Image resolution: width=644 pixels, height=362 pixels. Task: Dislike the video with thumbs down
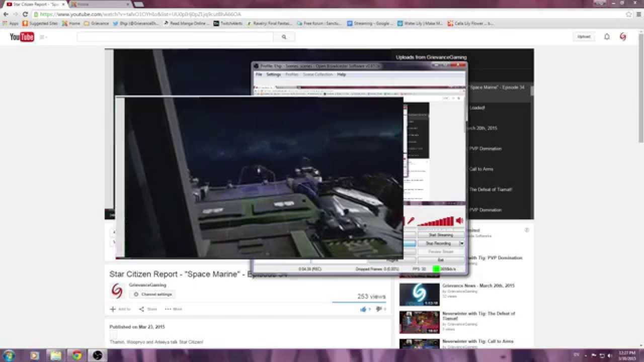pyautogui.click(x=379, y=309)
